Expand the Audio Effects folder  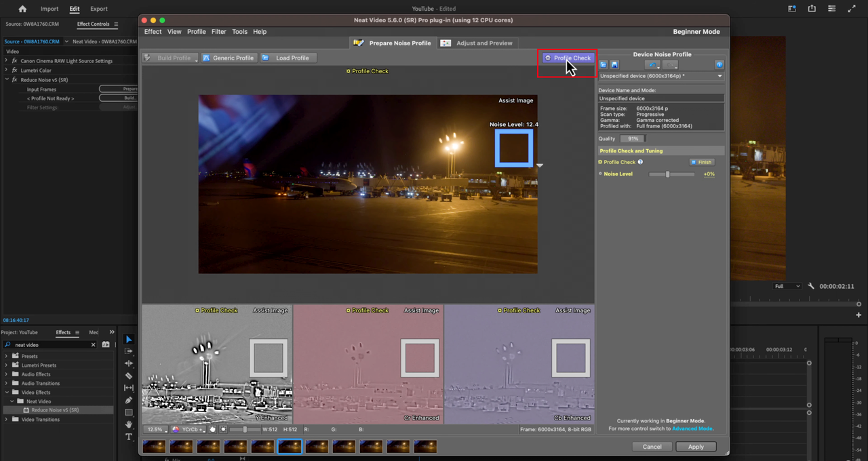7,374
